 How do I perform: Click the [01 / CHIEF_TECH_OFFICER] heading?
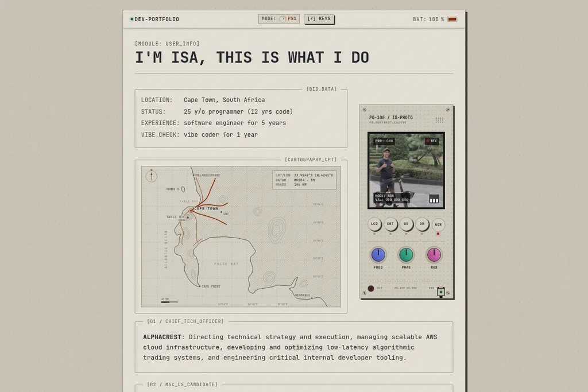[185, 321]
